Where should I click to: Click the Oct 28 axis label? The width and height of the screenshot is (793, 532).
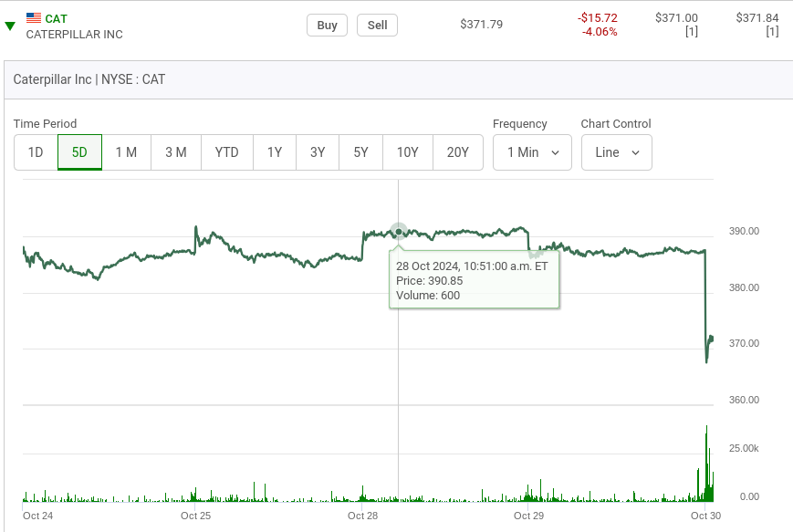[x=362, y=516]
